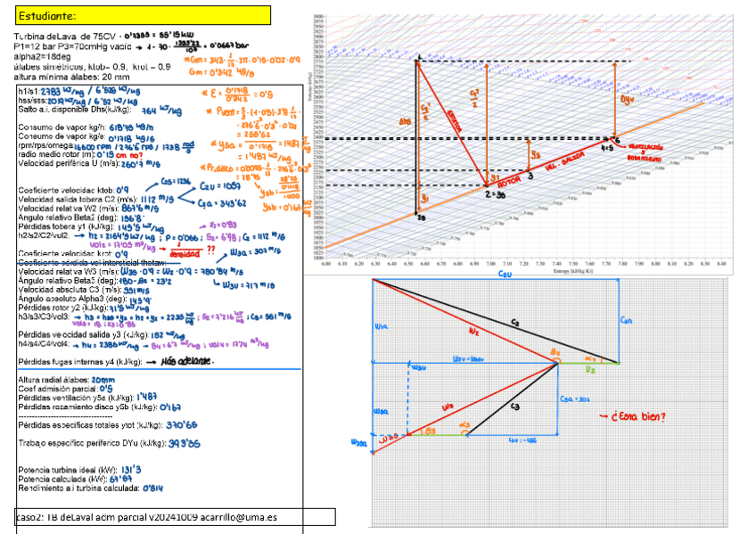Click 'Velocidad periférica U (m/s):' label
756x534 pixels.
click(x=69, y=163)
